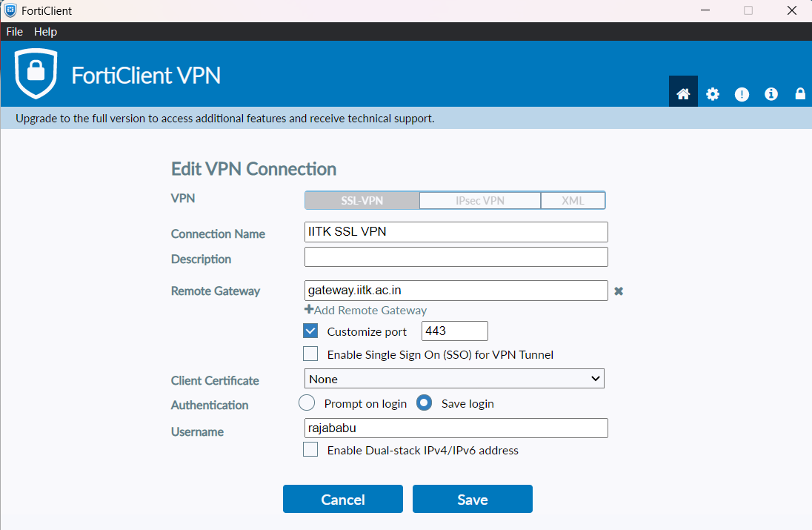This screenshot has height=530, width=812.
Task: Select the Prompt on login radio
Action: [307, 403]
